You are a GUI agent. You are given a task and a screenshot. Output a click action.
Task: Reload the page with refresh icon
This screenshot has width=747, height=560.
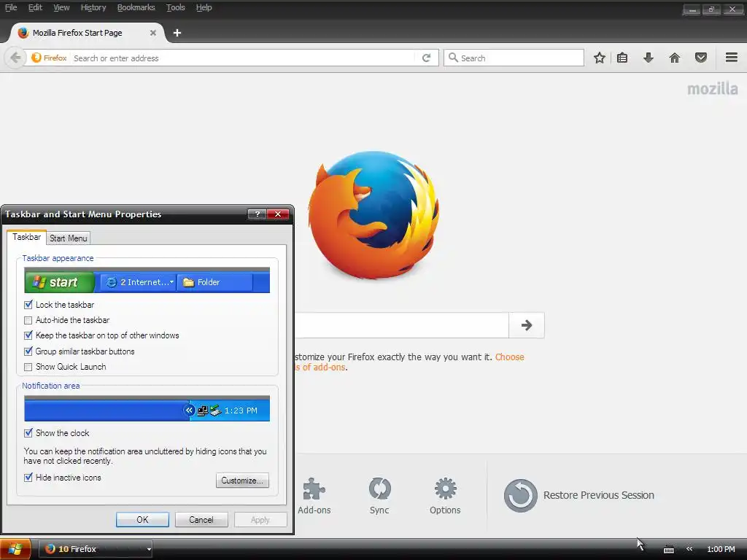pyautogui.click(x=426, y=58)
